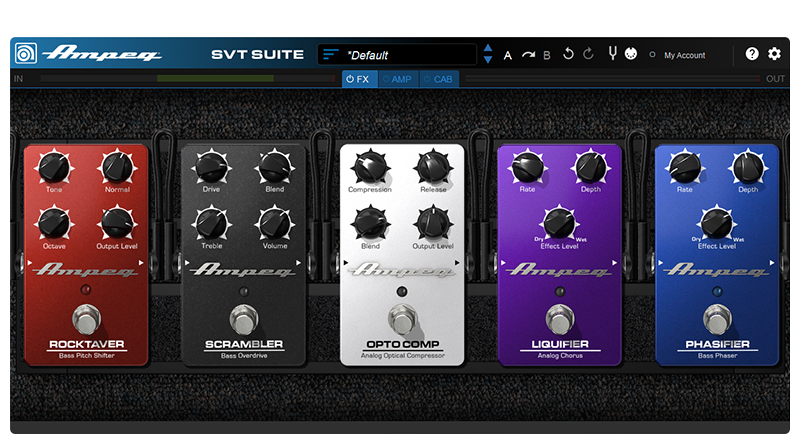Screen dimensions: 800x440
Task: Toggle the Opto Comp footswitch
Action: pos(403,320)
